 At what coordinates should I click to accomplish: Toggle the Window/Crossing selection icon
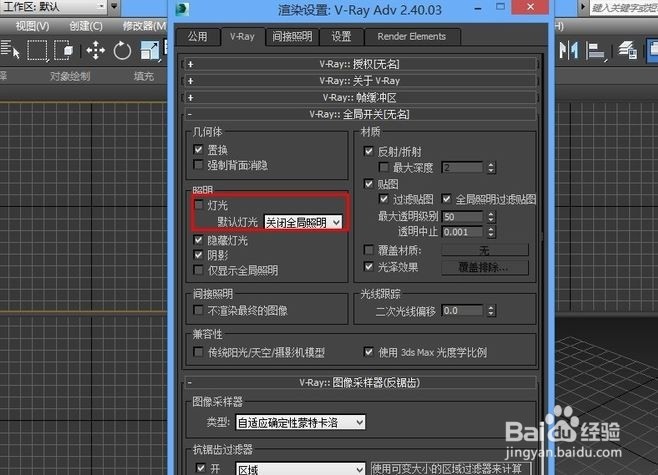coord(63,50)
